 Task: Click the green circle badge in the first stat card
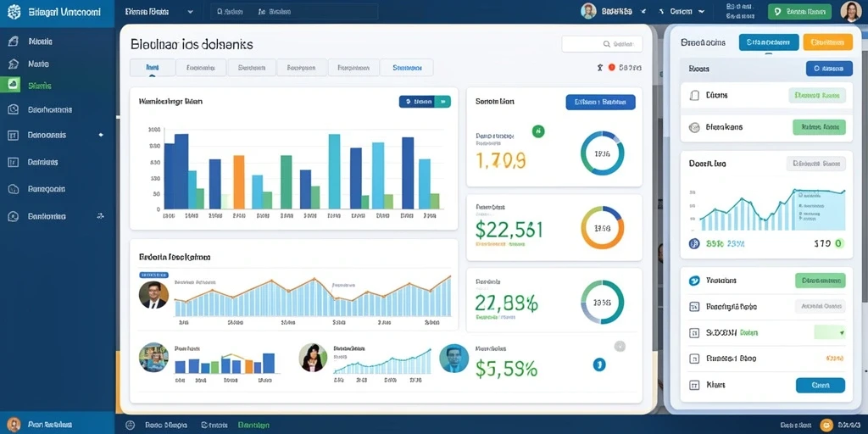coord(538,131)
